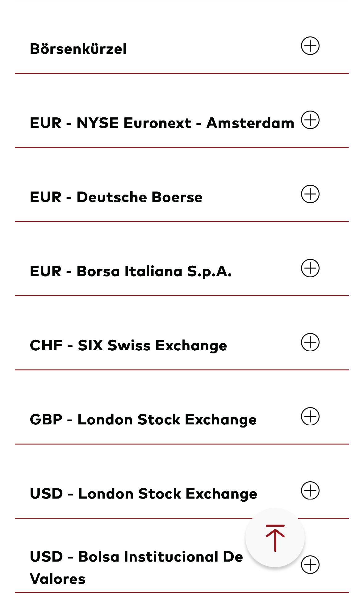Expand the EUR - Deutsche Boerse heading
364x607 pixels.
click(116, 197)
